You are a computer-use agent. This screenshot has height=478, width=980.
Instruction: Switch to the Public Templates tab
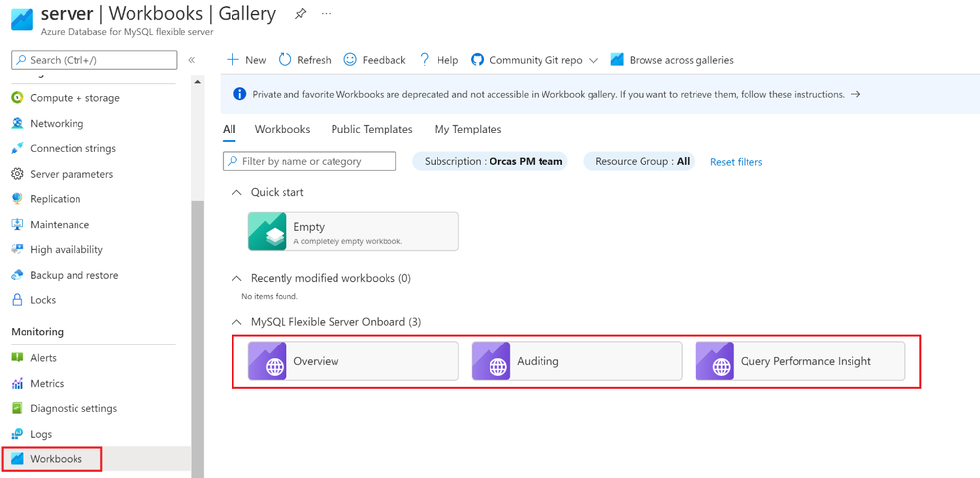[372, 129]
